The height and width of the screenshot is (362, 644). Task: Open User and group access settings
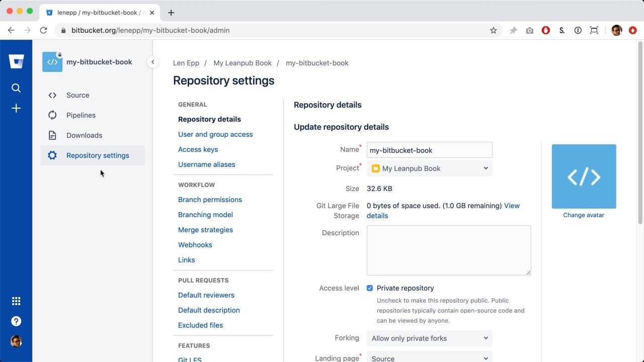pos(215,134)
